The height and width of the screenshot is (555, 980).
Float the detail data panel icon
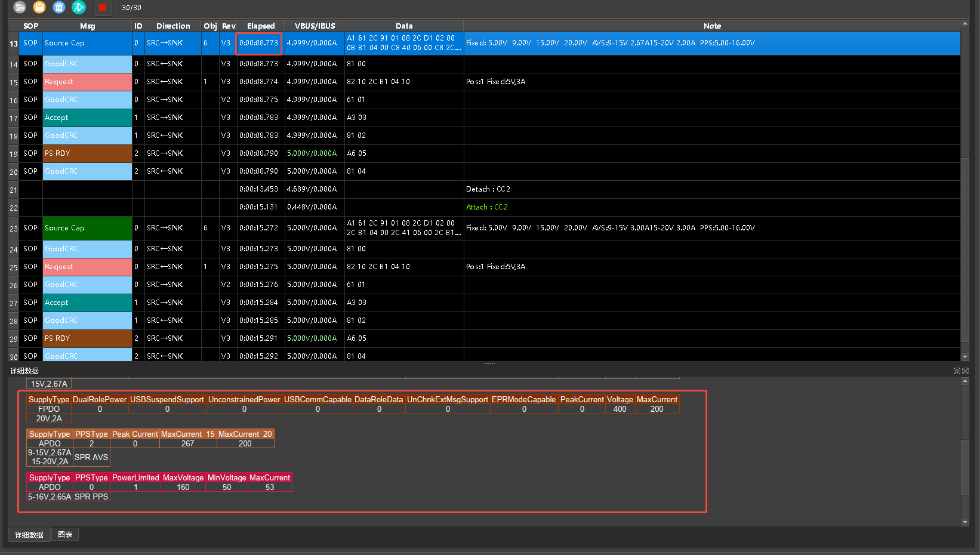957,371
